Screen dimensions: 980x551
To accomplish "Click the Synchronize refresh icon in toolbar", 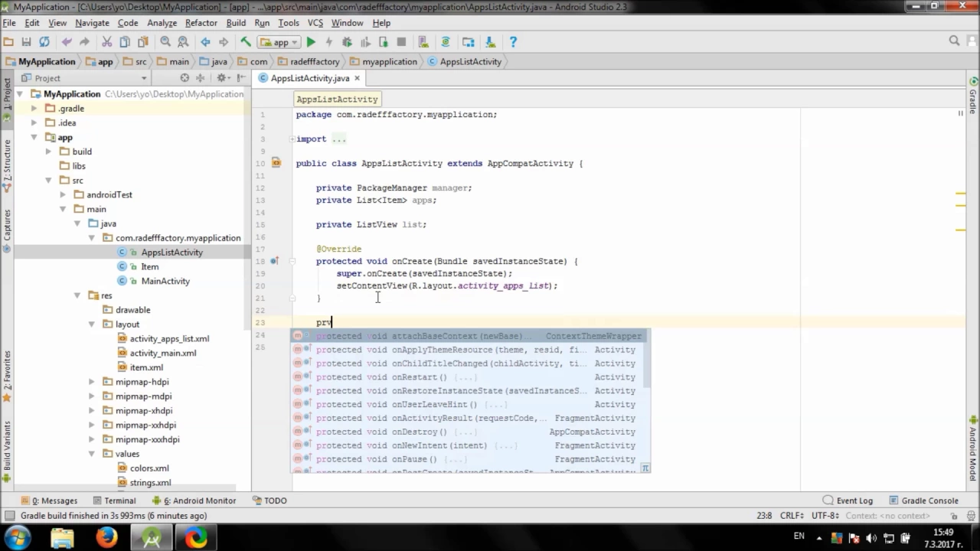I will pos(44,42).
